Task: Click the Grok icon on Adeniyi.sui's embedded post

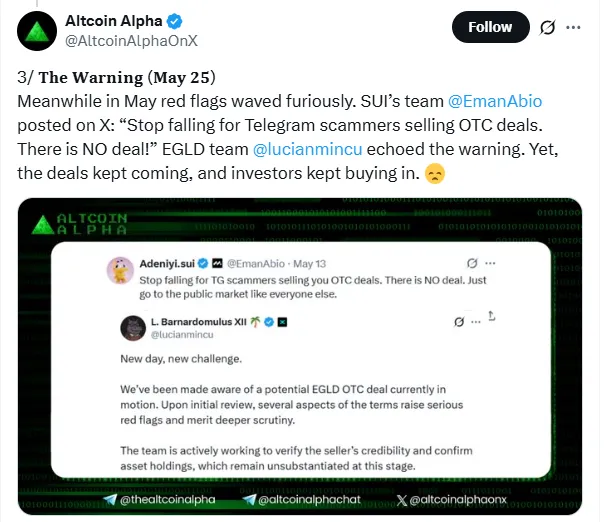Action: coord(472,263)
